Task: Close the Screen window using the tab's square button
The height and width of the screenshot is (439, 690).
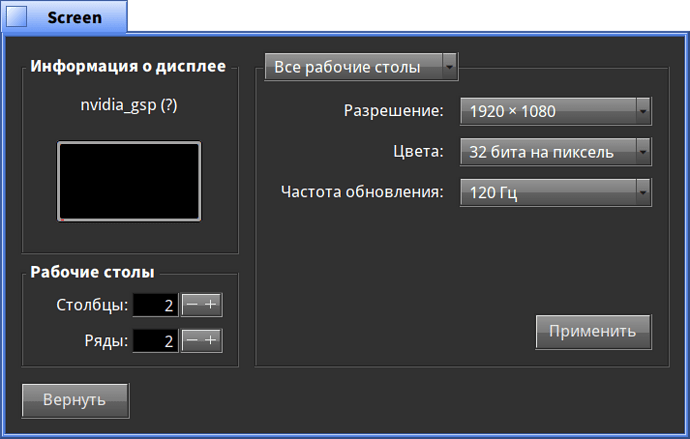Action: point(18,17)
